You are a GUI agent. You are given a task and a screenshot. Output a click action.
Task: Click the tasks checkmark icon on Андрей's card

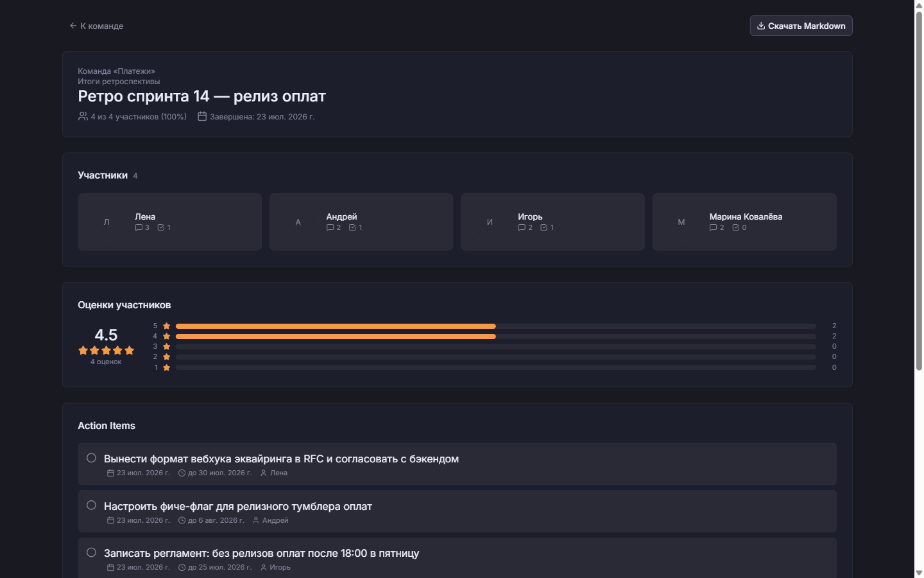pyautogui.click(x=352, y=227)
